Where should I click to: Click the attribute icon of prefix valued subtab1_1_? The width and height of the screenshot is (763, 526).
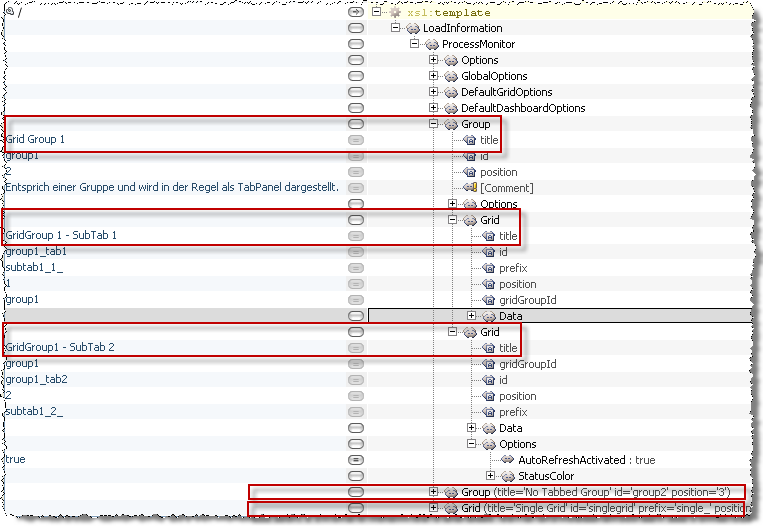(489, 268)
